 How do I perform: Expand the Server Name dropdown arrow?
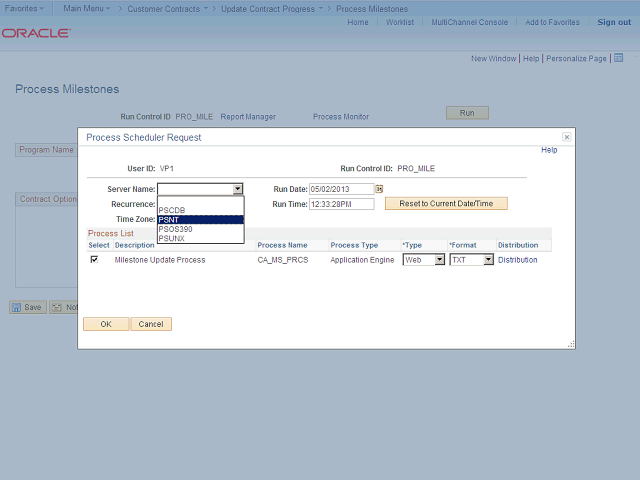(238, 189)
